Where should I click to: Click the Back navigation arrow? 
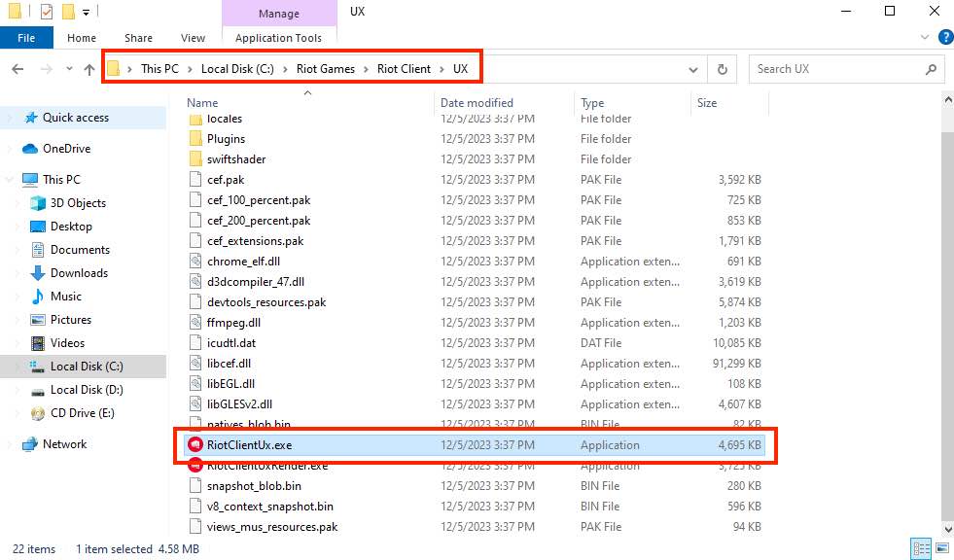pyautogui.click(x=18, y=69)
